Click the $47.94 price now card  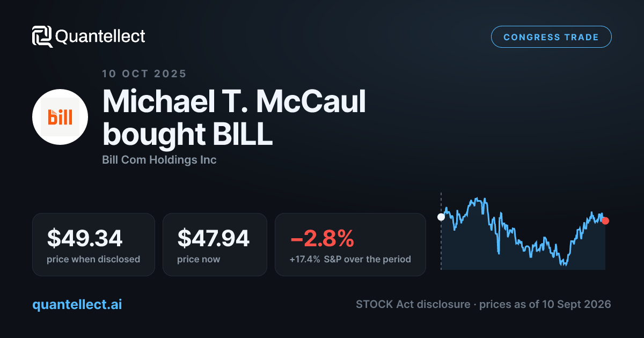(215, 245)
